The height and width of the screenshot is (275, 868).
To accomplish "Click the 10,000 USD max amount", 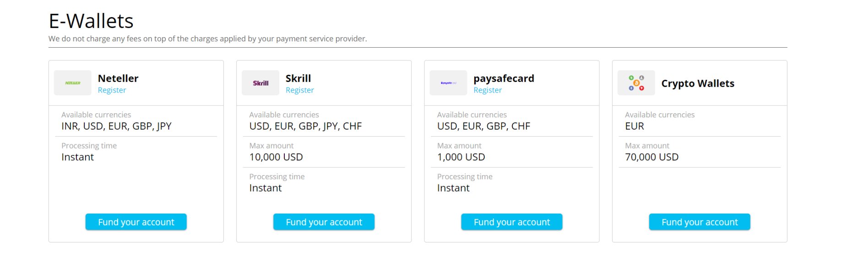I will 276,157.
